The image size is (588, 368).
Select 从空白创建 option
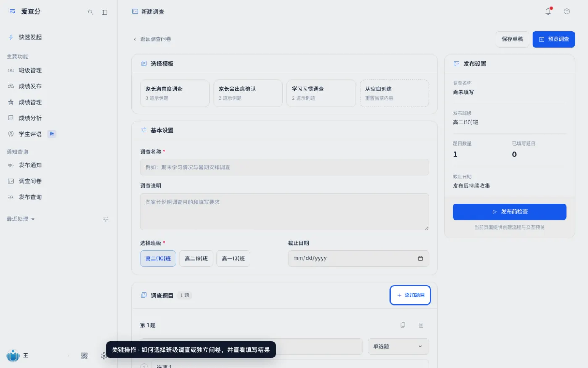(x=394, y=93)
